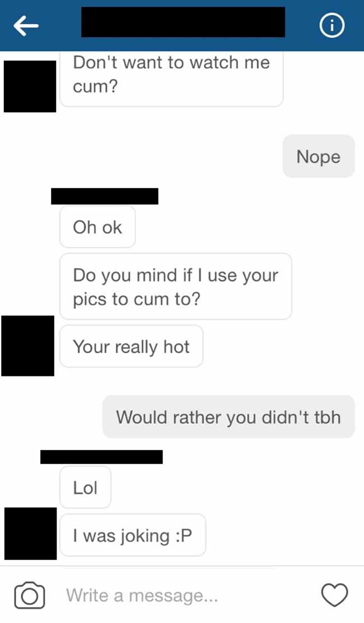Send a heart with the heart icon
Image resolution: width=364 pixels, height=623 pixels.
click(335, 595)
